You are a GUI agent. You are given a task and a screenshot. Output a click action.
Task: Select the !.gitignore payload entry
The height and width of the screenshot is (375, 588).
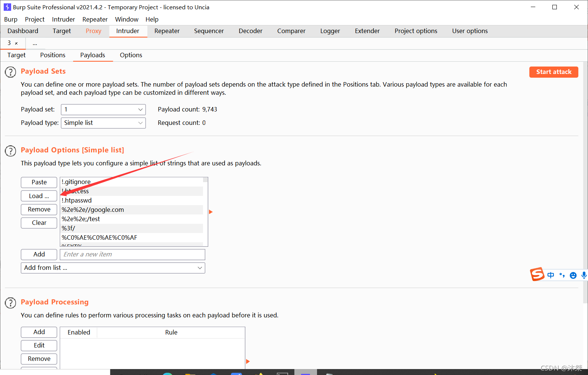click(x=131, y=182)
